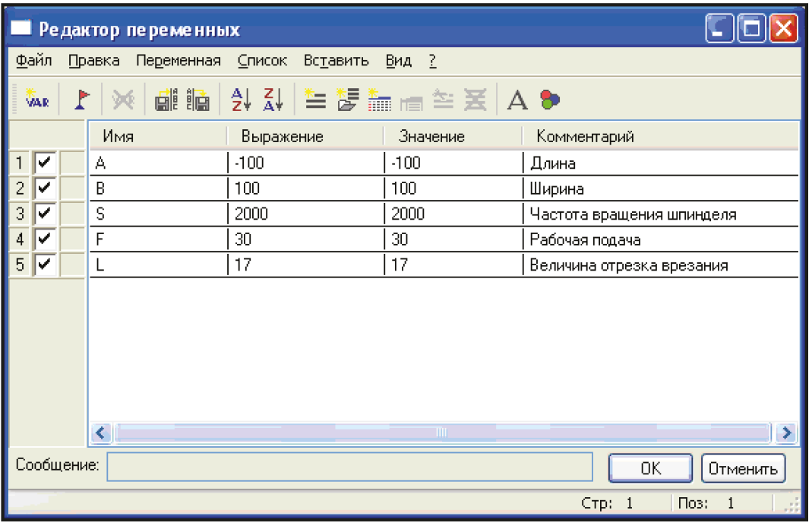Click the font settings 'A' icon
The width and height of the screenshot is (812, 526).
tap(517, 100)
